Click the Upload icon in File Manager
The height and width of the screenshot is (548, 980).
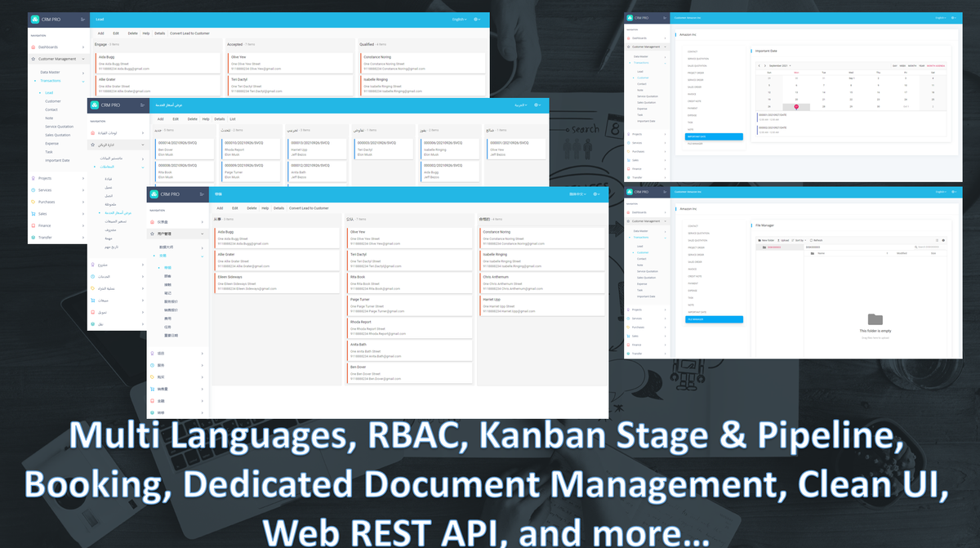coord(782,240)
